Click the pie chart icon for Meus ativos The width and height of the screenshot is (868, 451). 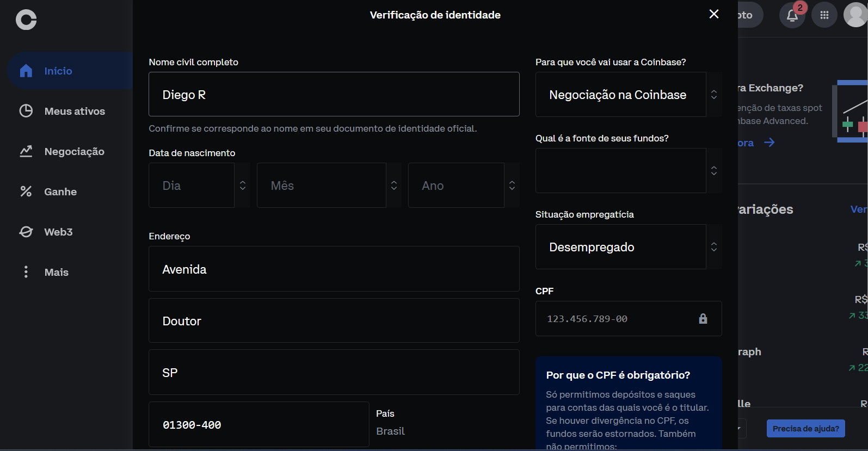(26, 111)
